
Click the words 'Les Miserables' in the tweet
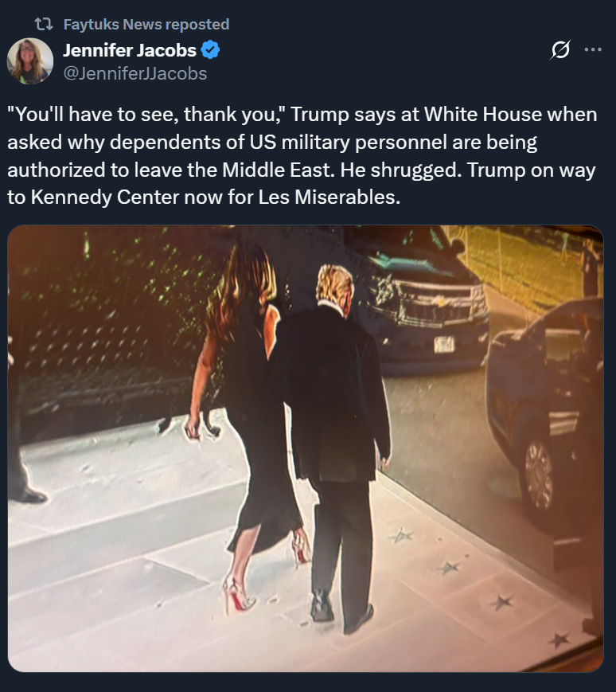(329, 197)
